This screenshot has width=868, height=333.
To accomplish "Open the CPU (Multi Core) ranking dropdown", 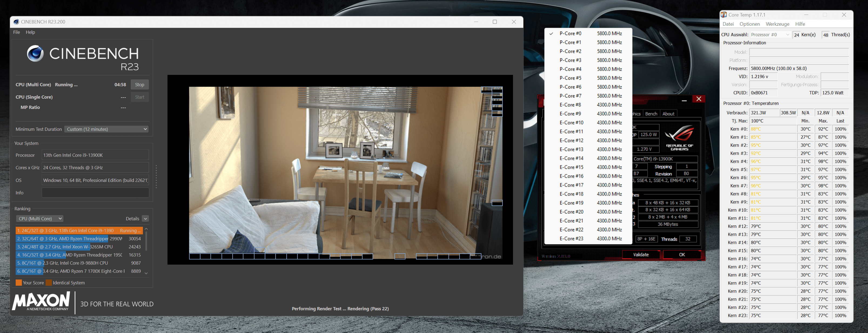I will point(39,218).
